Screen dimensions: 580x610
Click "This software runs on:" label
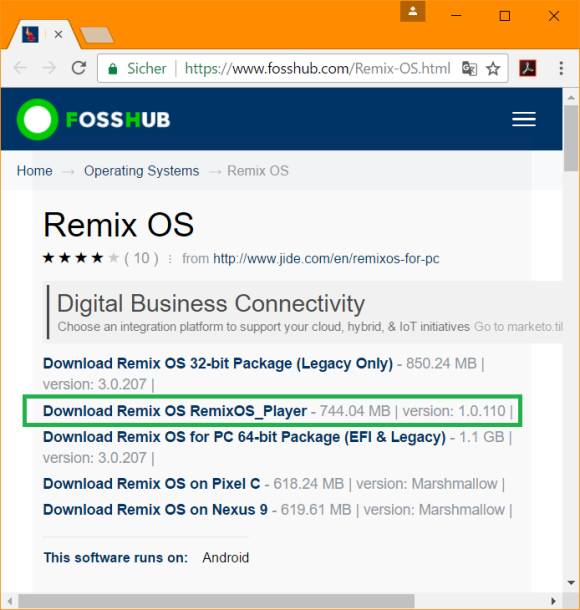[x=116, y=557]
